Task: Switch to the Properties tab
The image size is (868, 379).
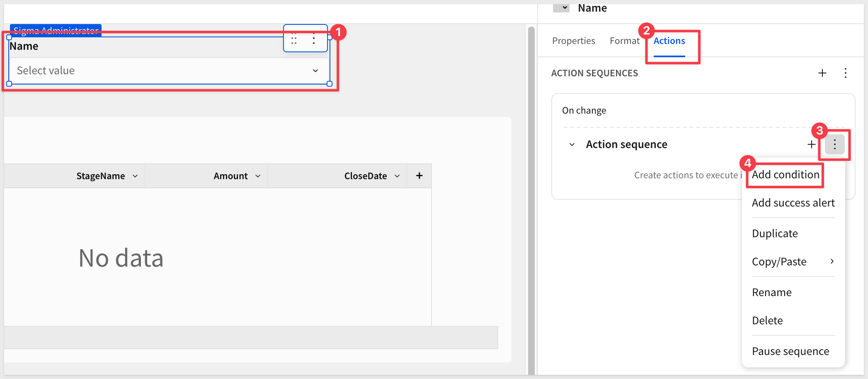Action: tap(573, 41)
